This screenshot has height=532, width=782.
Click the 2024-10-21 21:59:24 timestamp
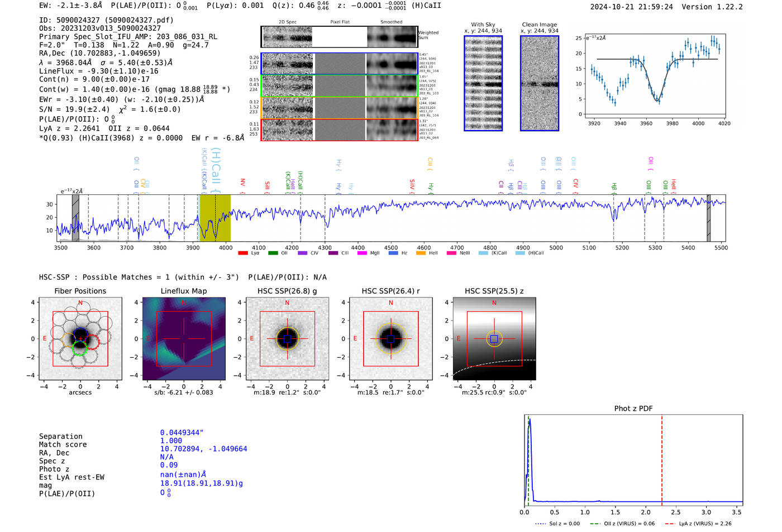[632, 7]
